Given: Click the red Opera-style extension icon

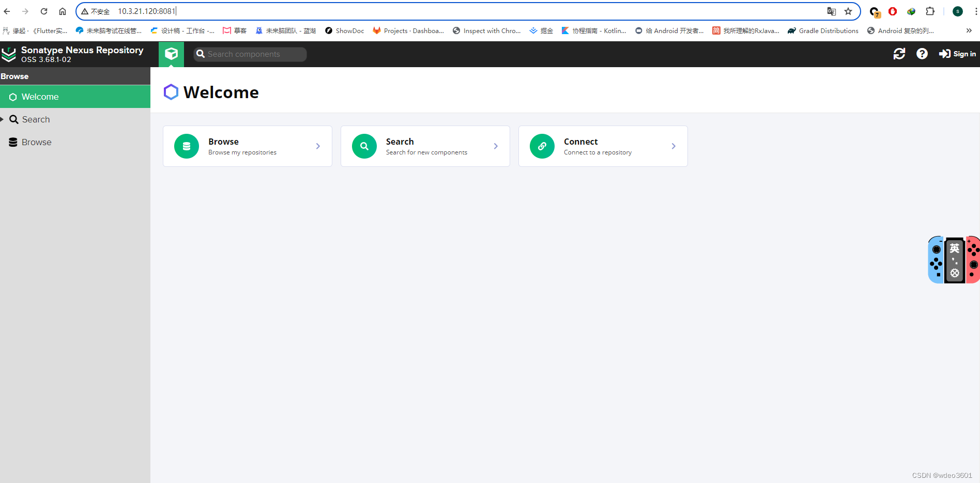Looking at the screenshot, I should tap(893, 11).
